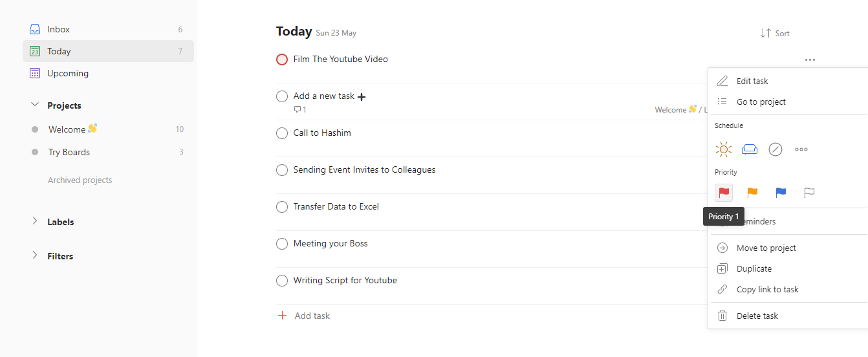
Task: Open the Try Boards project
Action: pyautogui.click(x=69, y=152)
